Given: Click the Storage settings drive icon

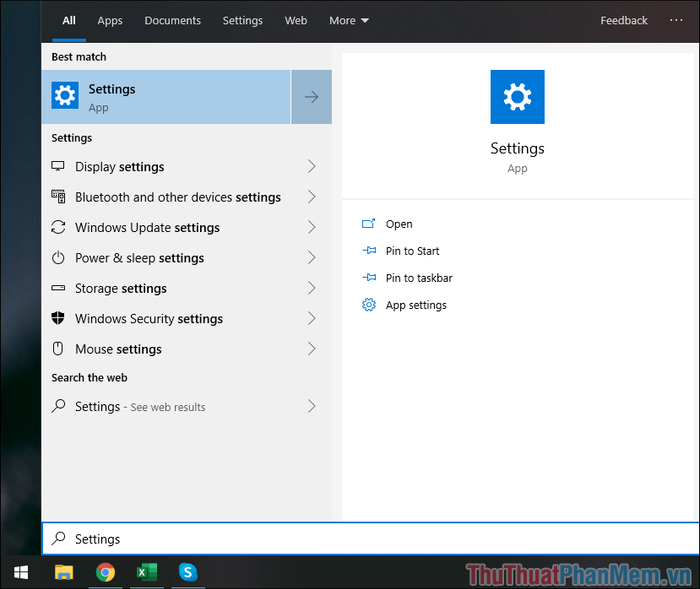Looking at the screenshot, I should coord(58,288).
